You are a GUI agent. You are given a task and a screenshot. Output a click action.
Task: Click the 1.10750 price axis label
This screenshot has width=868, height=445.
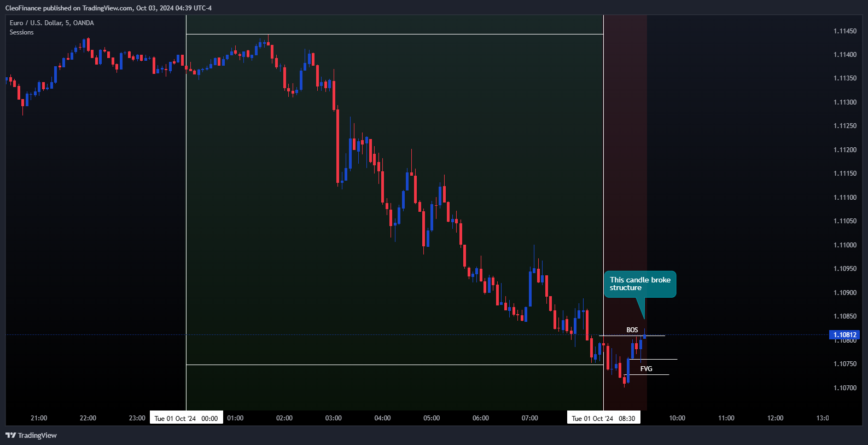click(845, 364)
